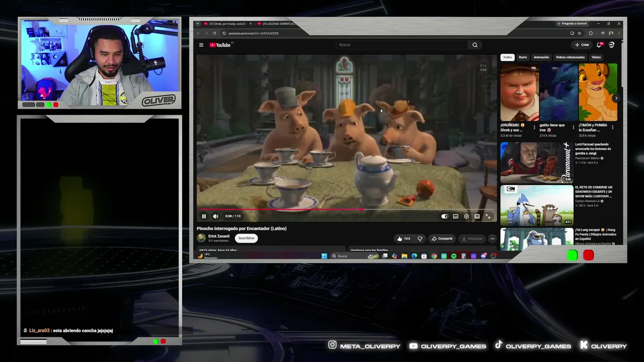This screenshot has height=362, width=644.
Task: Click the Erick Zanardi channel avatar
Action: 201,238
